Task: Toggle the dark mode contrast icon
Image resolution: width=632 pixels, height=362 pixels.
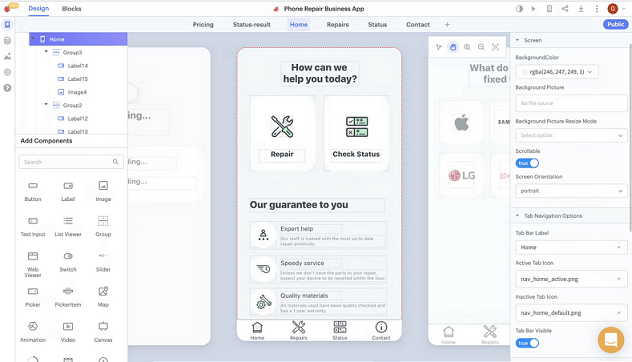Action: click(519, 8)
